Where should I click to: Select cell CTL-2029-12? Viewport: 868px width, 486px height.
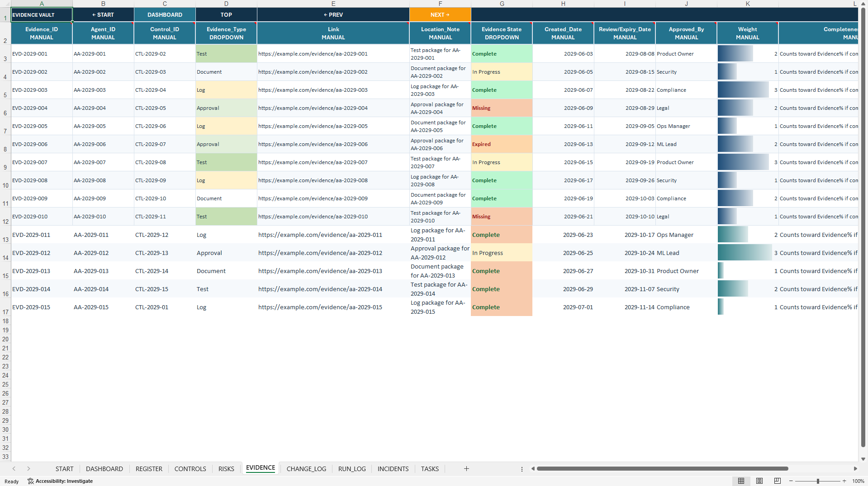(x=165, y=235)
